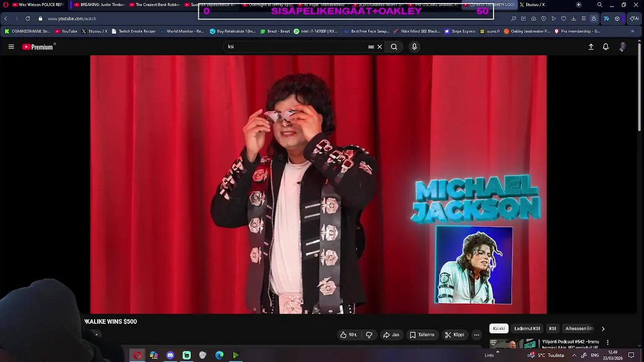Open options for Ylilyönti Podcast suggested video
644x362 pixels.
[x=608, y=342]
